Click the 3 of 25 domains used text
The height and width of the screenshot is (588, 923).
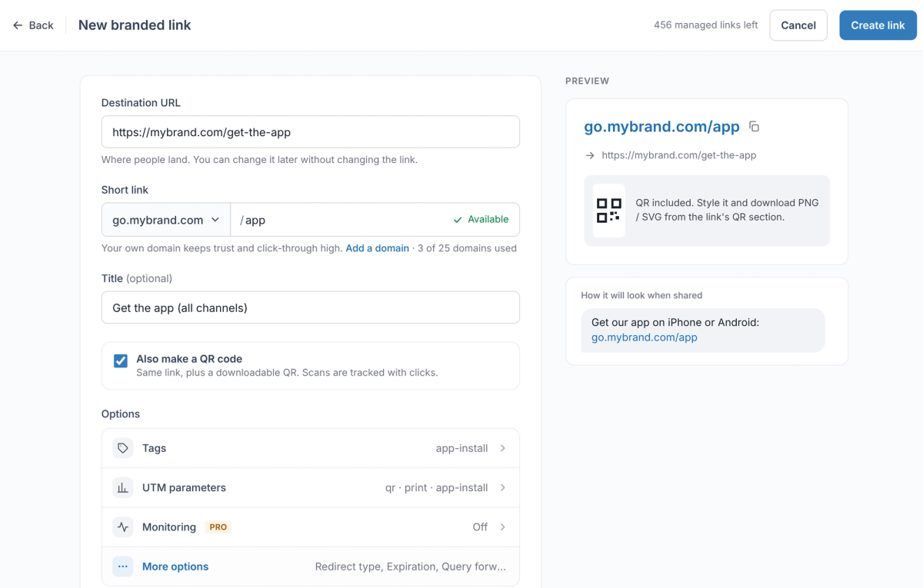click(x=468, y=248)
